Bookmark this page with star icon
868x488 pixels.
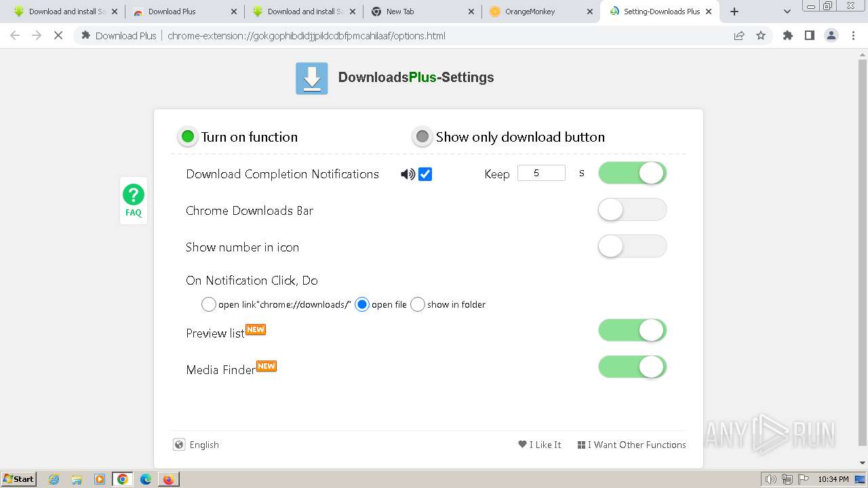pos(761,35)
